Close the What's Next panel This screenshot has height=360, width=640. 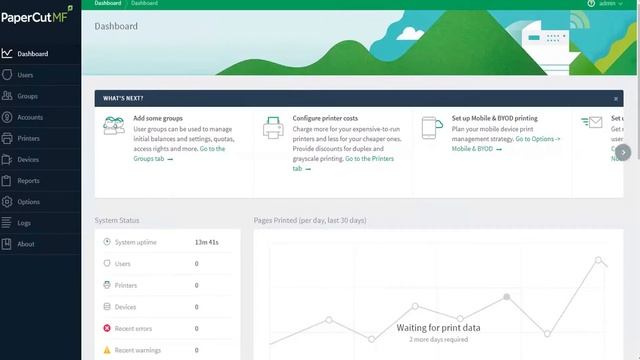click(616, 99)
